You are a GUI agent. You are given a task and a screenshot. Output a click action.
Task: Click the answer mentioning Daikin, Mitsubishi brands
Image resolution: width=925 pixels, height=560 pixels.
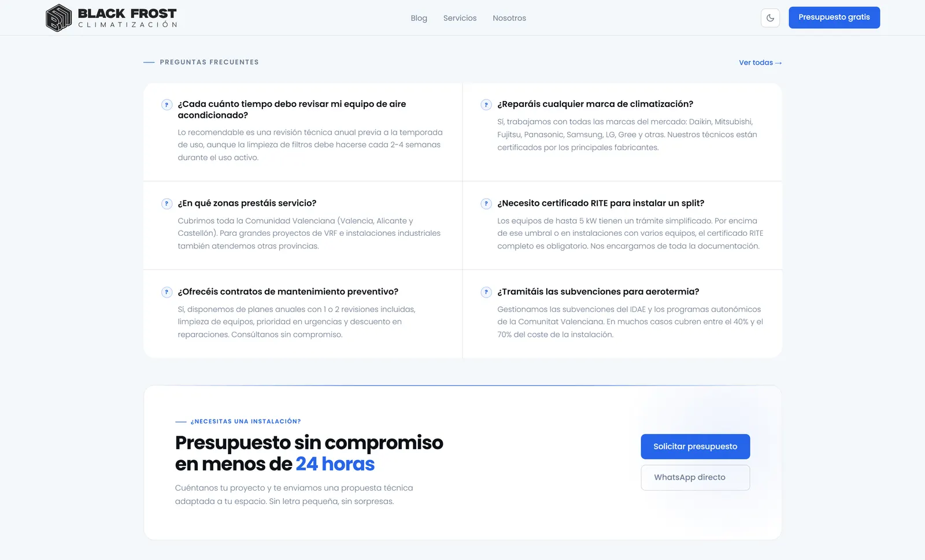(627, 135)
